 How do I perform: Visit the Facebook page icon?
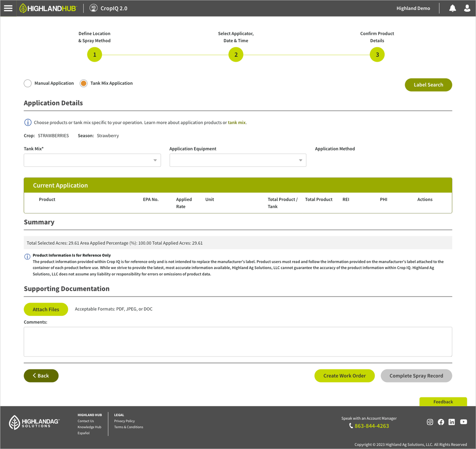441,422
